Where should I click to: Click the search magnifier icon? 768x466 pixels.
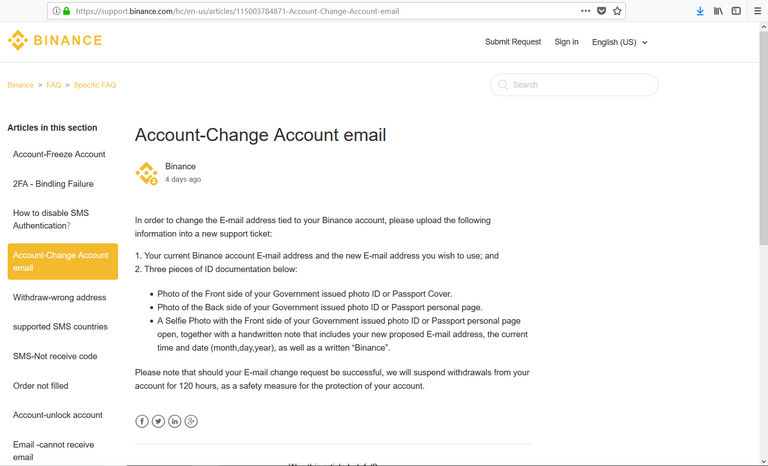pyautogui.click(x=503, y=85)
